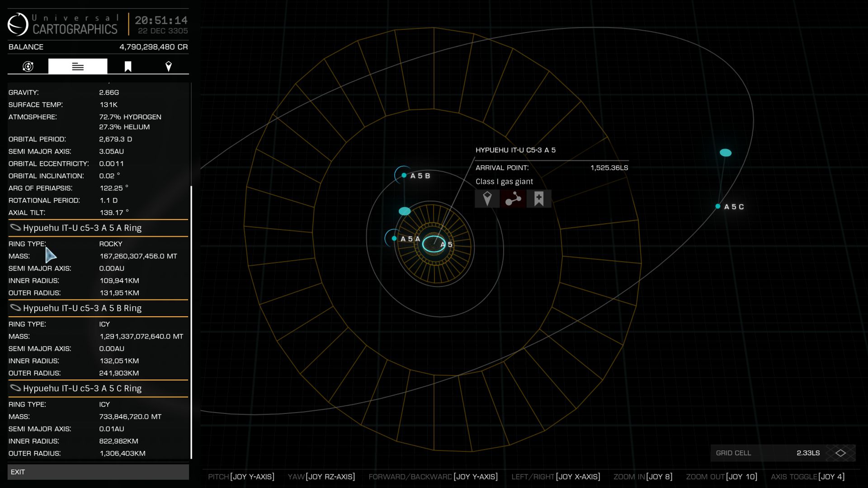Viewport: 868px width, 488px height.
Task: Click the 72.7% HYDROGEN atmosphere entry
Action: (x=130, y=117)
